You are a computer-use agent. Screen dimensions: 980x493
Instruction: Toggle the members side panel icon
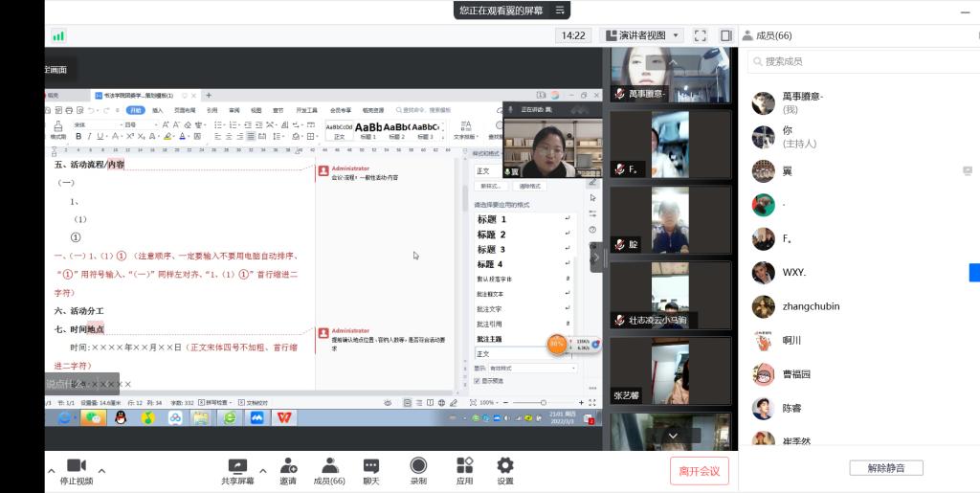point(725,35)
